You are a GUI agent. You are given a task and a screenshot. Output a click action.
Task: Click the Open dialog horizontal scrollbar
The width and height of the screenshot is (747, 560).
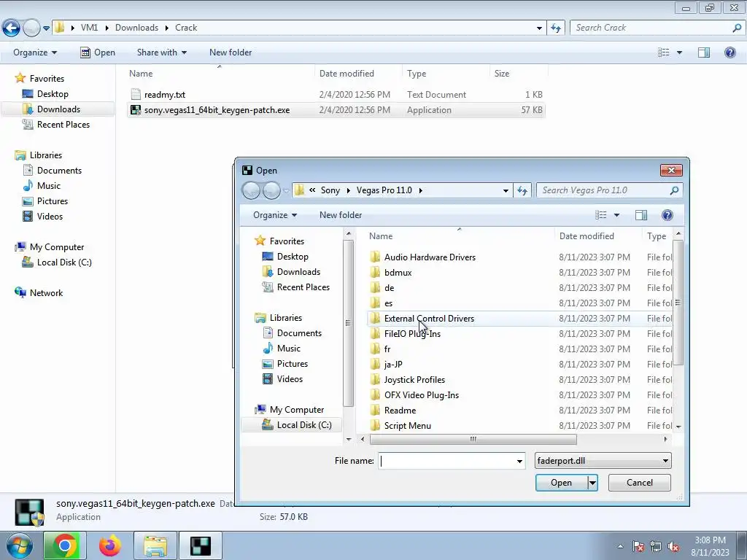(x=473, y=439)
